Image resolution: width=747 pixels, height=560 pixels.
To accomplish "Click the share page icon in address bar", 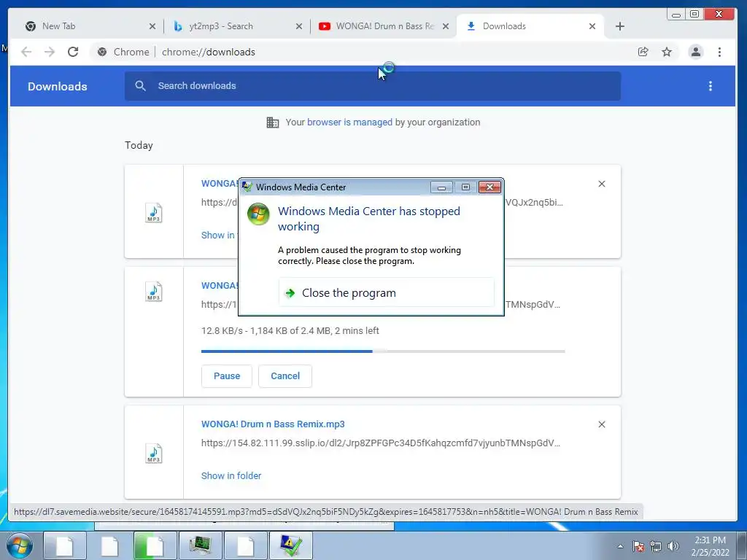I will click(x=643, y=52).
